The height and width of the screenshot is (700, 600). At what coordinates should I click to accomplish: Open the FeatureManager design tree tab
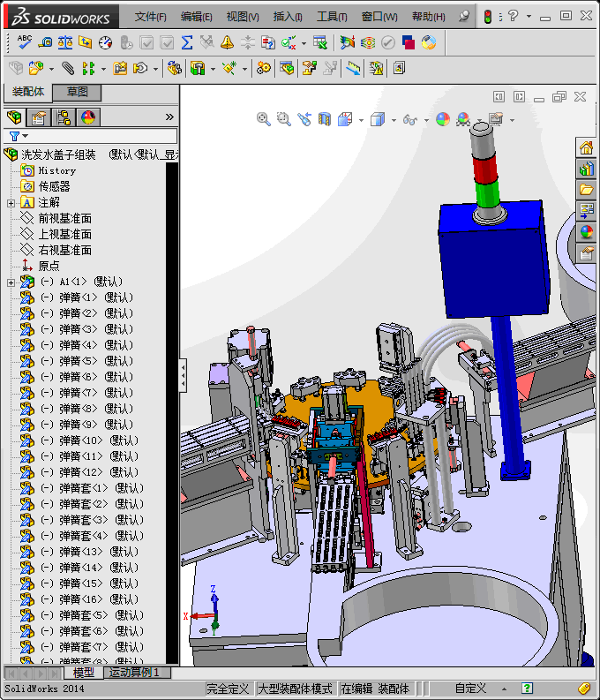pos(14,117)
